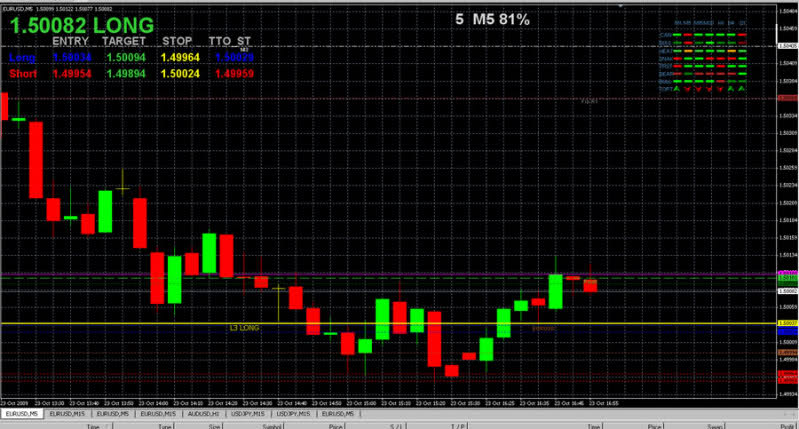Switch to the AUDUSD,H1 chart tab
The width and height of the screenshot is (799, 429).
point(203,414)
